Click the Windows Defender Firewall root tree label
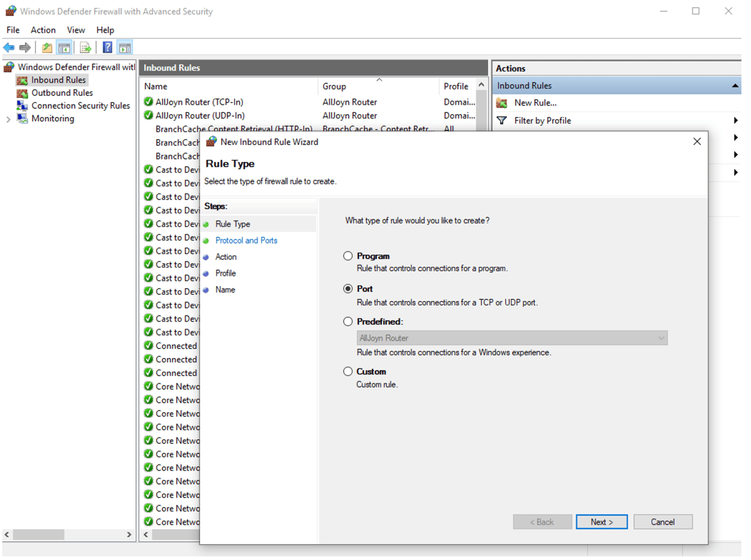The image size is (751, 560). click(77, 67)
